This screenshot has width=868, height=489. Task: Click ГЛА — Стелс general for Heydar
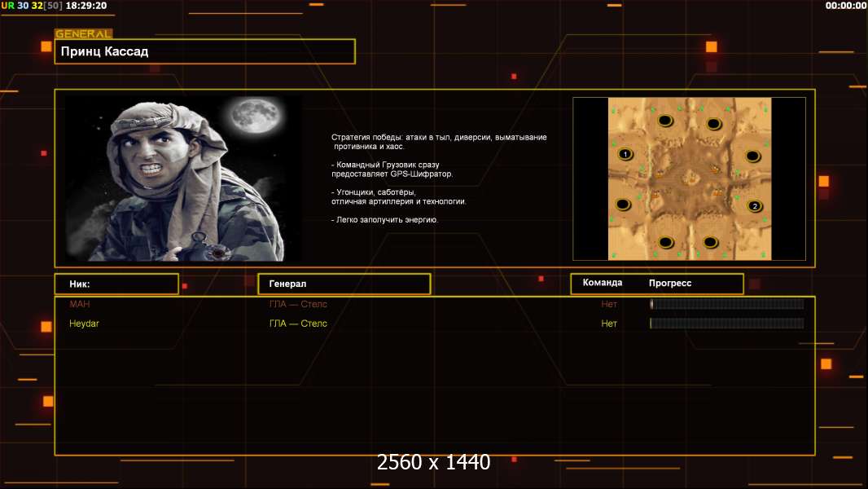point(298,324)
